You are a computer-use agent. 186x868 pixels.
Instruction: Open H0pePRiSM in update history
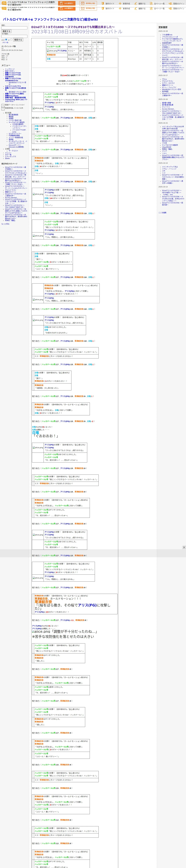pyautogui.click(x=167, y=147)
